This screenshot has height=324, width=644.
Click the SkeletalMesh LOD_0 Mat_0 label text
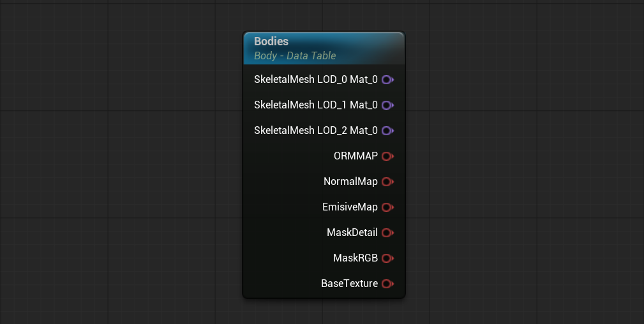coord(316,79)
